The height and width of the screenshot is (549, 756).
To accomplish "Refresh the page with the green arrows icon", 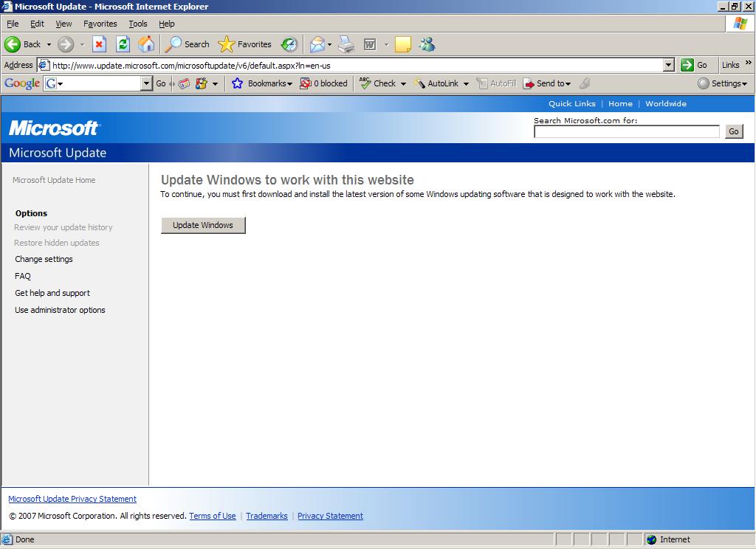I will [x=123, y=44].
